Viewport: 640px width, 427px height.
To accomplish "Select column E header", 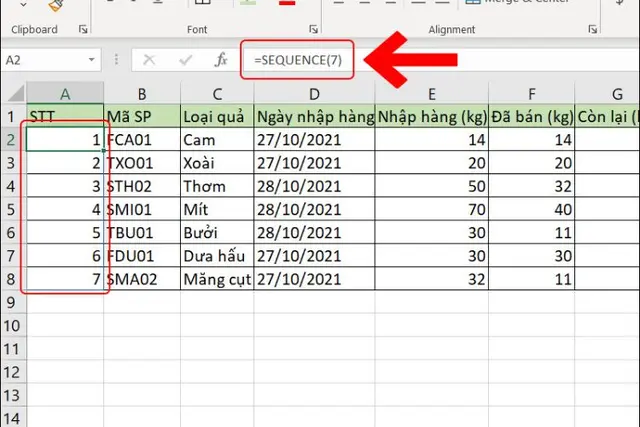I will pos(431,94).
